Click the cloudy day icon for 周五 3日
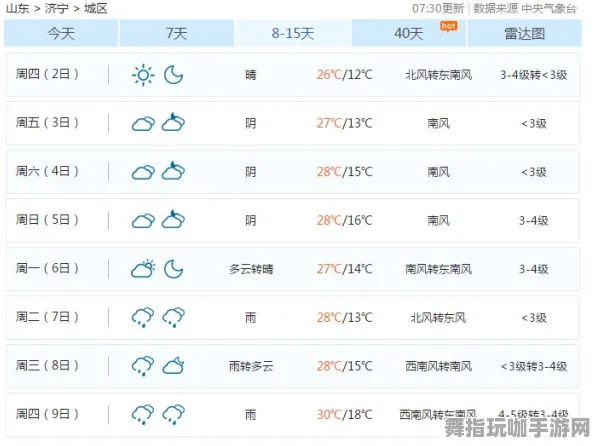Image resolution: width=596 pixels, height=446 pixels. coord(143,124)
